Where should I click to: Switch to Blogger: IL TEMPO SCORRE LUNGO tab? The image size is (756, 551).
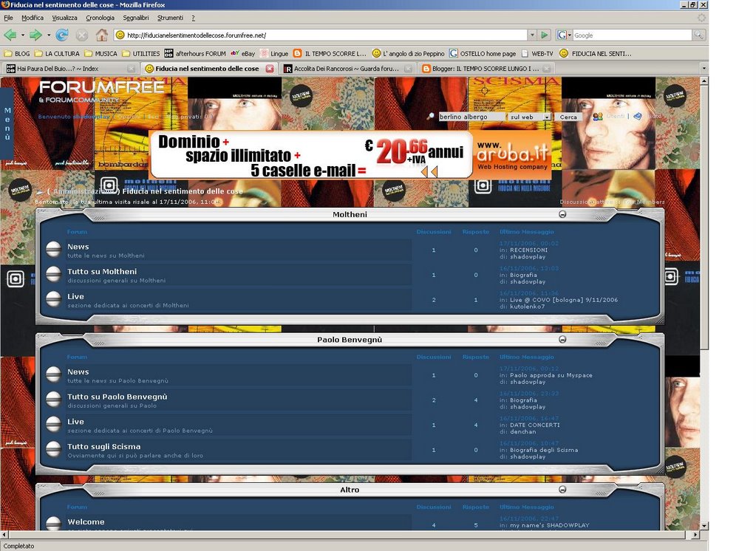tap(486, 69)
